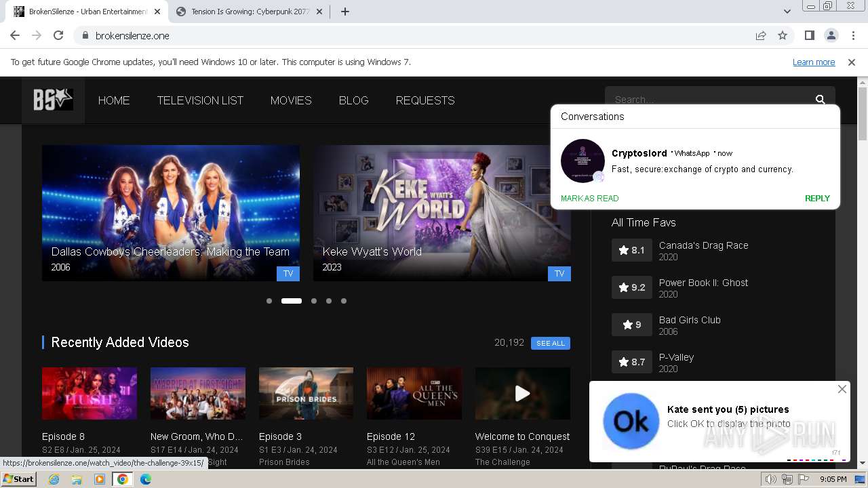Close the BrokenSilenze tab
868x488 pixels.
157,12
